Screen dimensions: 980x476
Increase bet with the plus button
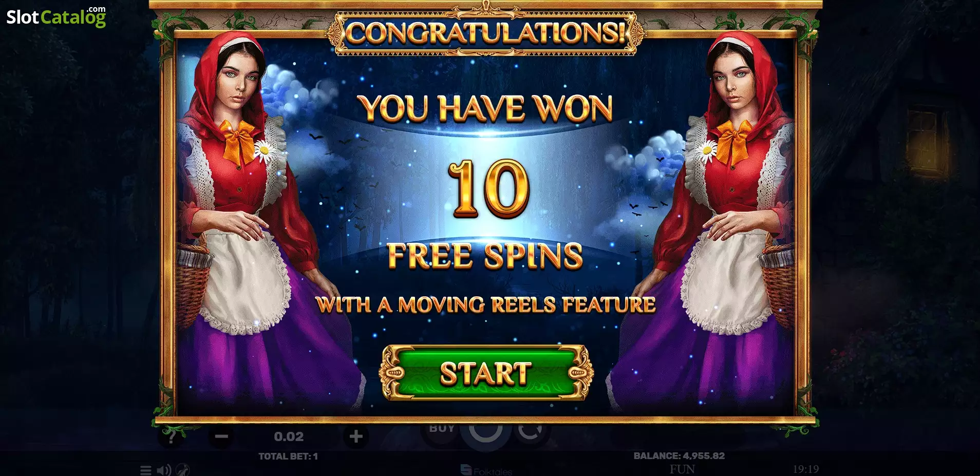(356, 436)
